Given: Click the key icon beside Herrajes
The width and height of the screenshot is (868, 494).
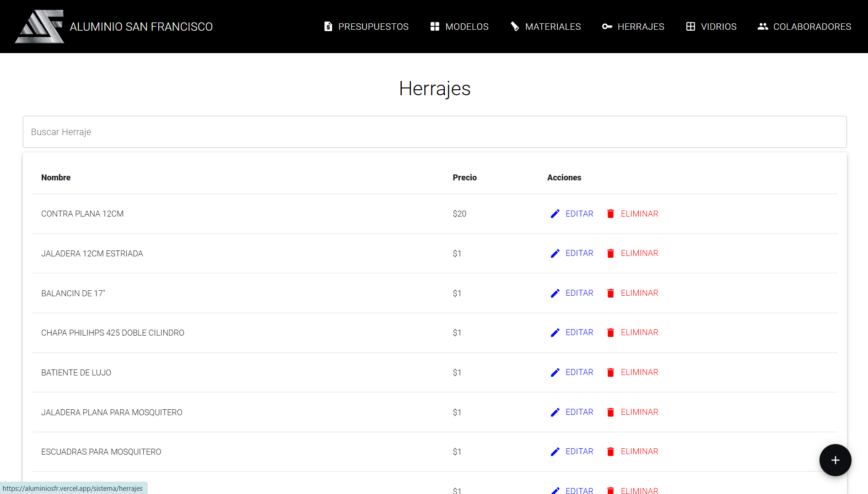Looking at the screenshot, I should (x=607, y=27).
